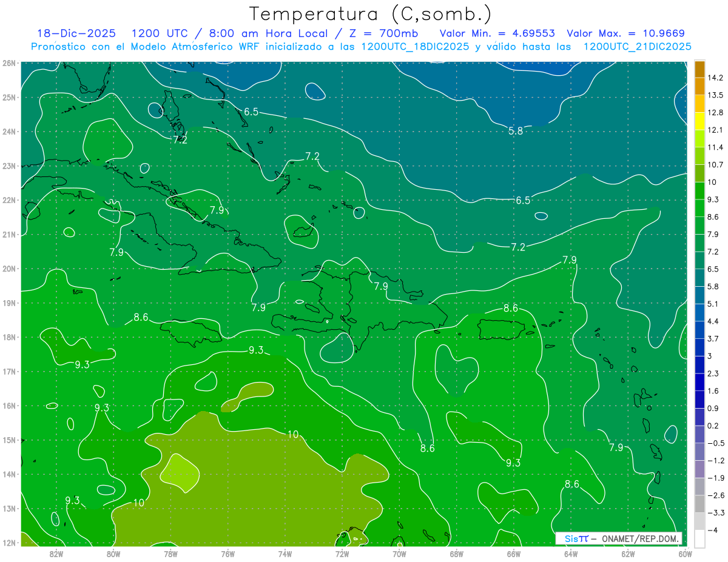Click the white swatch below -4 in the legend
The image size is (728, 562).
(x=699, y=538)
